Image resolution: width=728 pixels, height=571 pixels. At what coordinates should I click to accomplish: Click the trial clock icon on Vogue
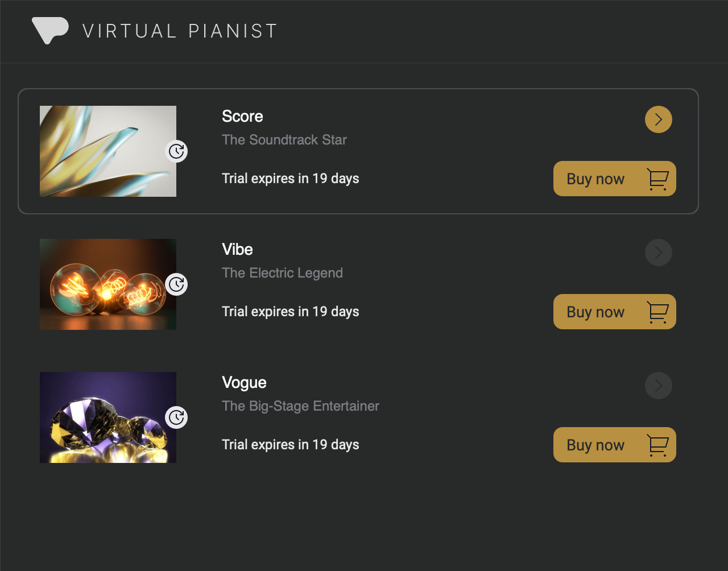coord(176,417)
